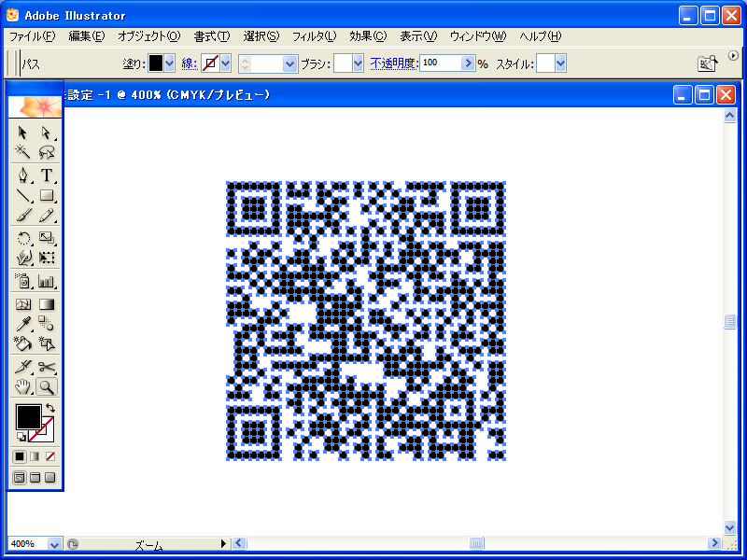Select the Scale tool
This screenshot has height=560, width=747.
(46, 238)
